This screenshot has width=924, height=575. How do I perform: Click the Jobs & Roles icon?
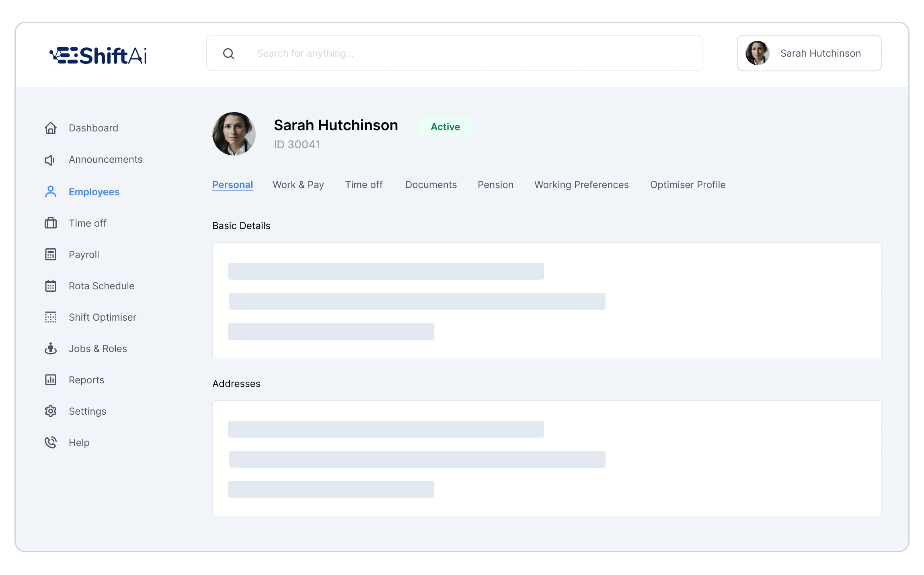pos(51,348)
